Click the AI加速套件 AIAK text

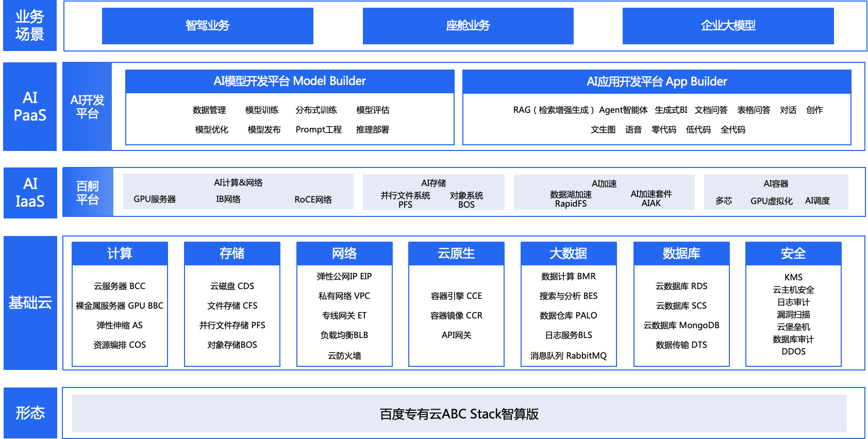pos(651,198)
